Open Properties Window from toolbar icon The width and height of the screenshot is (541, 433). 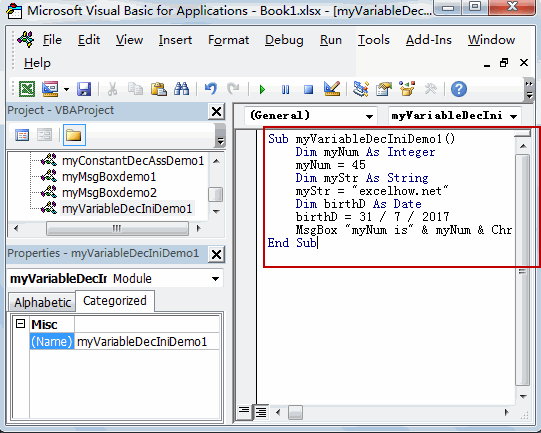(x=384, y=89)
